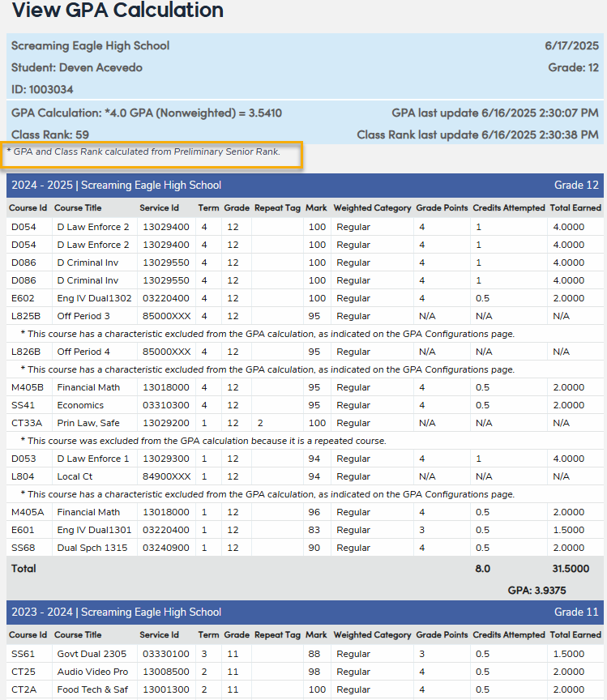This screenshot has height=700, width=607.
Task: Click the 'Local Ct' course title
Action: [x=75, y=476]
